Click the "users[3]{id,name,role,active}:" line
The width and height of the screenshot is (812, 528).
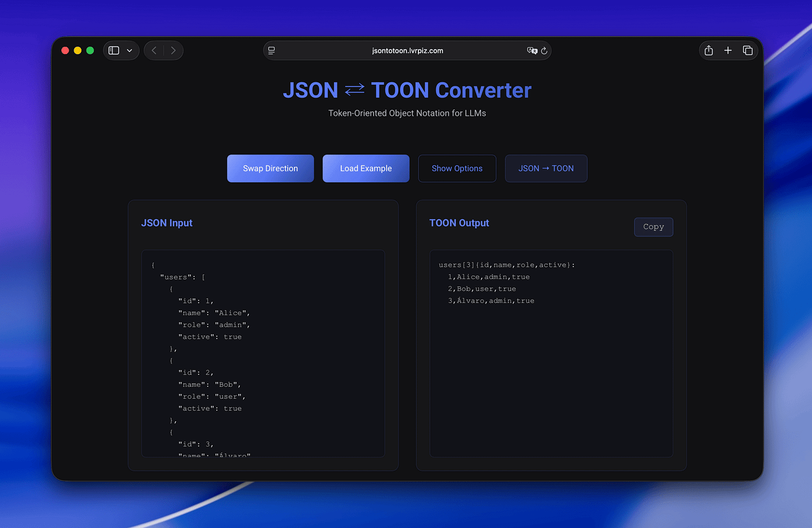click(x=507, y=265)
